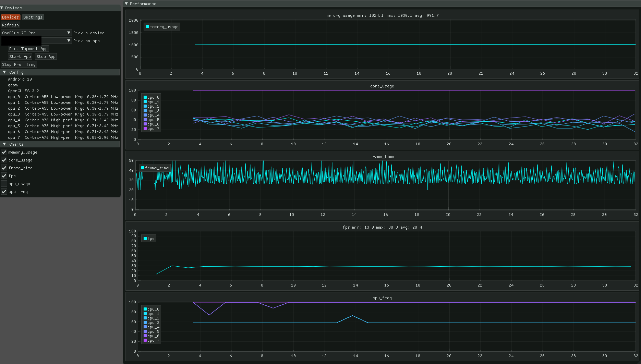
Task: Enable the cpu_usage chart checkbox
Action: click(4, 184)
